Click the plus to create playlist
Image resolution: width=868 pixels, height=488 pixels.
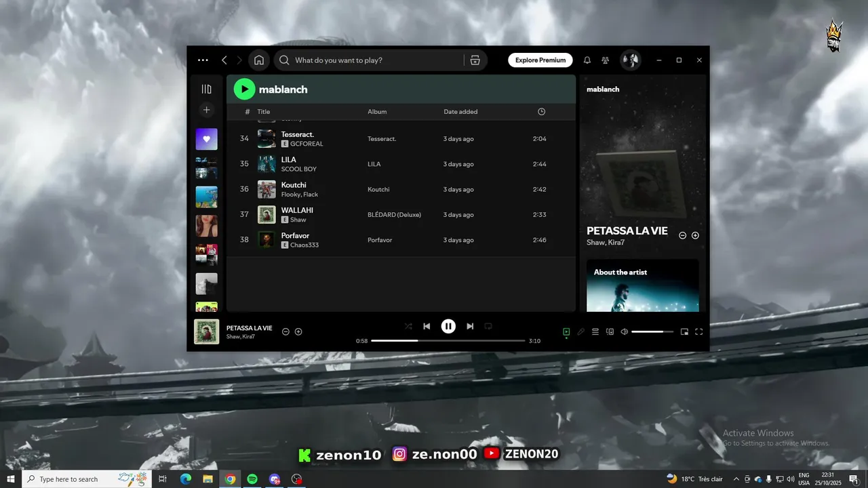click(207, 110)
